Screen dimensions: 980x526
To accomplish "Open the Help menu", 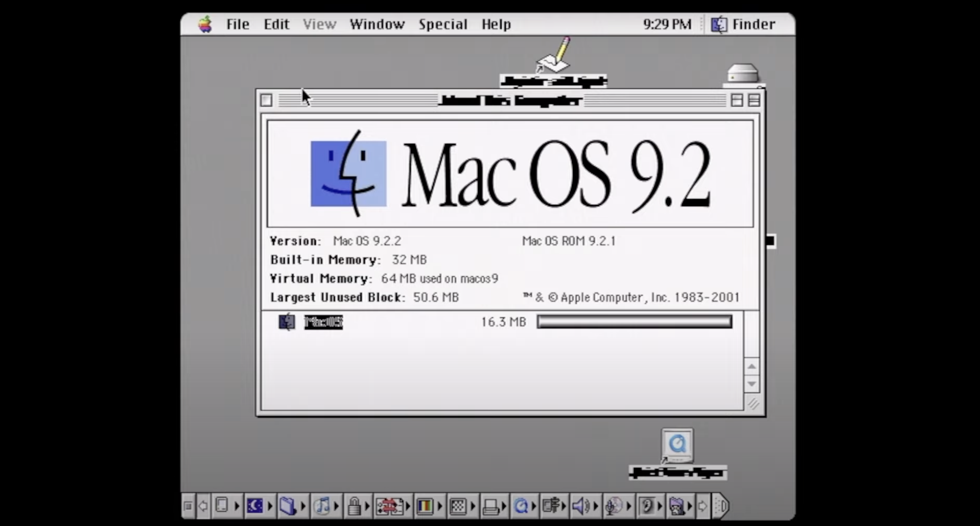I will coord(496,24).
